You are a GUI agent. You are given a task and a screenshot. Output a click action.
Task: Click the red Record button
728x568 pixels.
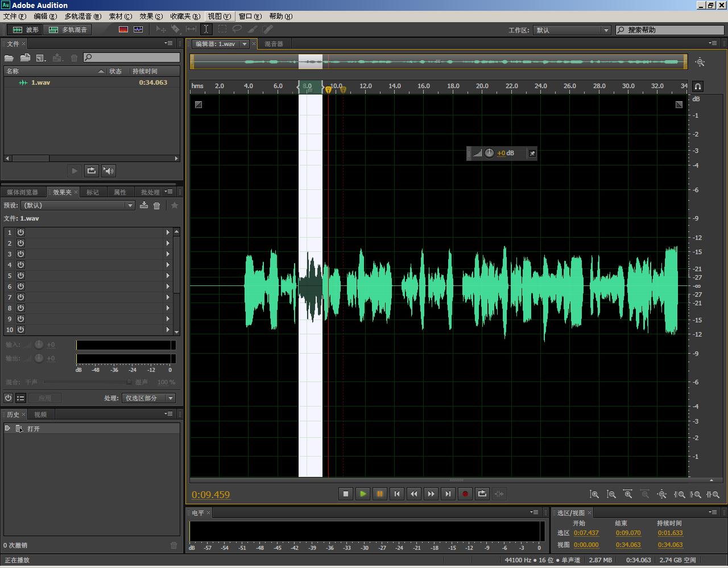[x=465, y=494]
